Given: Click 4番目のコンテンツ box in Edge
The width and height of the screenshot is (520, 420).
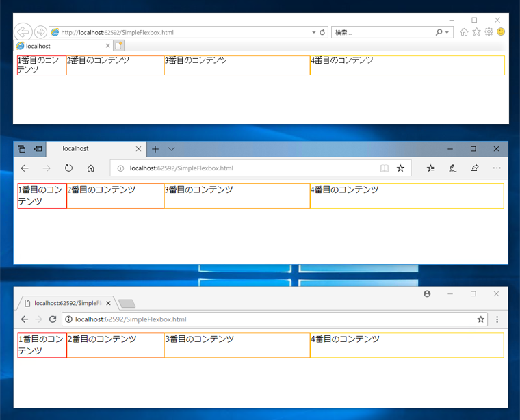Looking at the screenshot, I should (x=407, y=196).
